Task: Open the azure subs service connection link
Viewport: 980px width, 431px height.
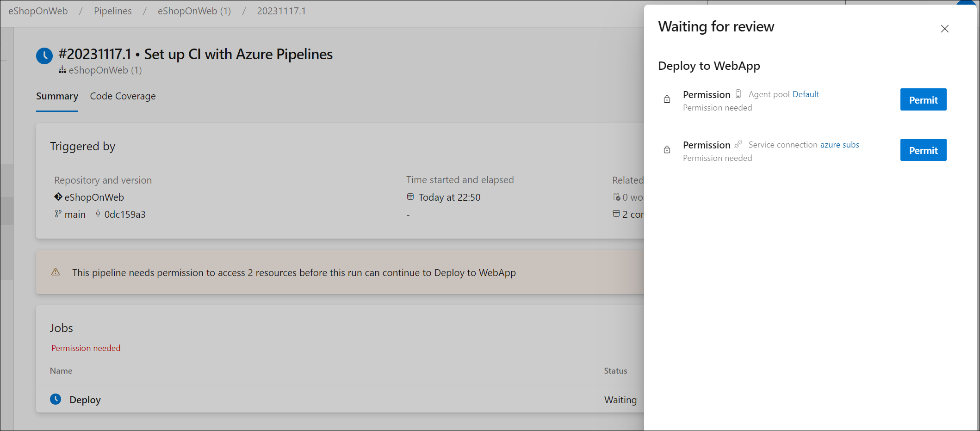Action: coord(839,145)
